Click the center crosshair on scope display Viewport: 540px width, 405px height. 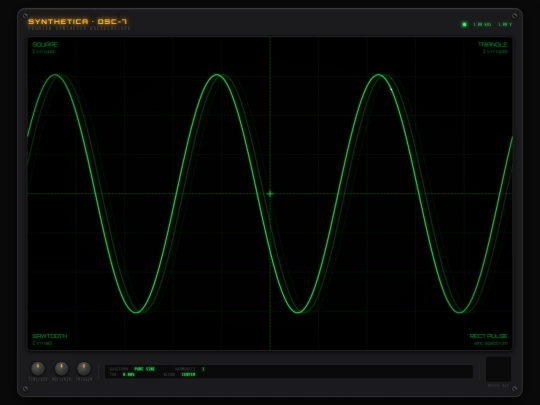(270, 194)
